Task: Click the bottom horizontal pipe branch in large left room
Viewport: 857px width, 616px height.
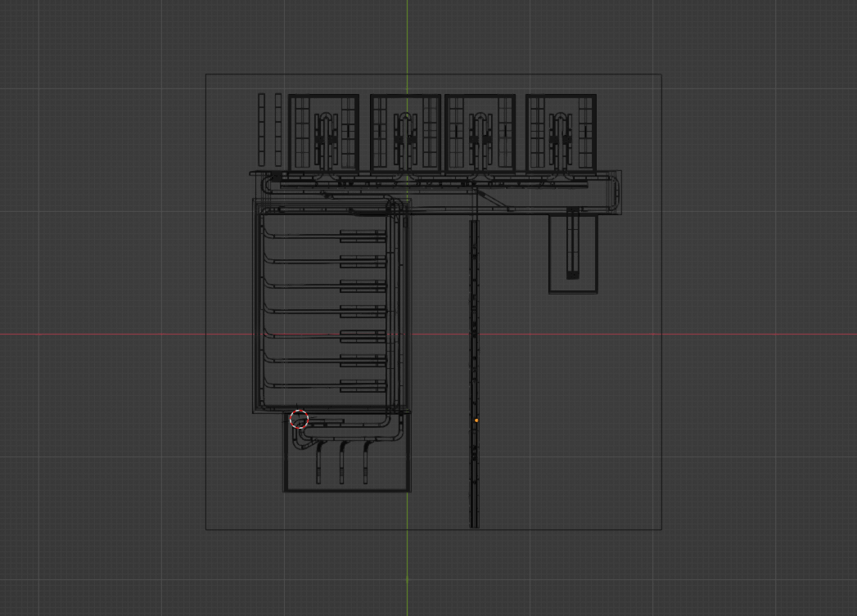Action: (x=303, y=384)
